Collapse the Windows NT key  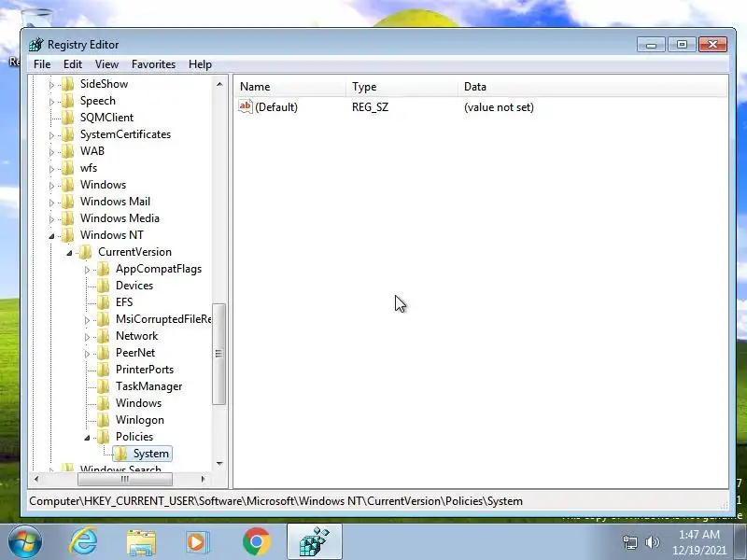51,236
